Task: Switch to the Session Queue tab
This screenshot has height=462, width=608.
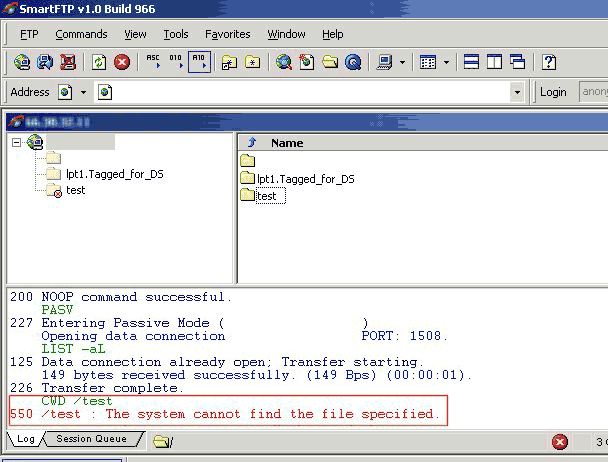Action: (90, 439)
